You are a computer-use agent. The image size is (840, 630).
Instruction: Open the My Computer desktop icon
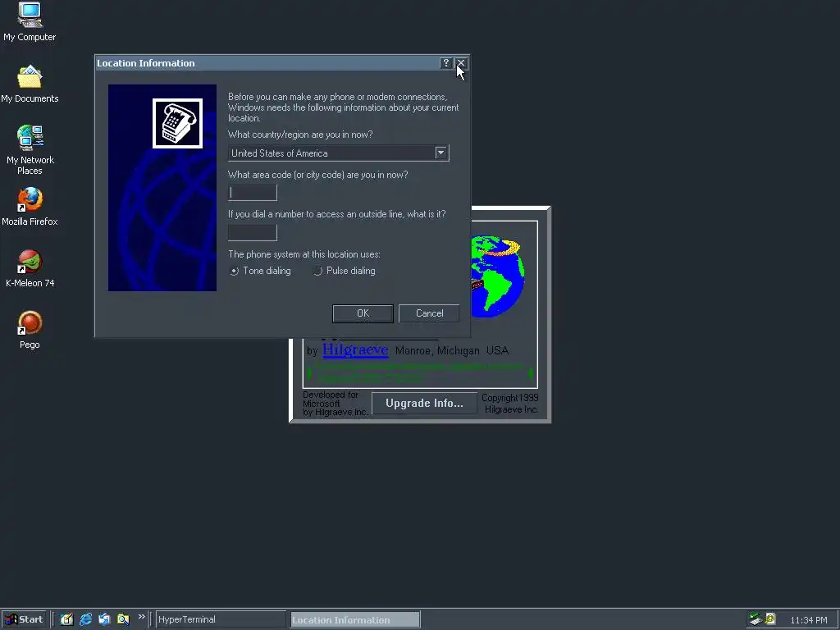point(30,21)
